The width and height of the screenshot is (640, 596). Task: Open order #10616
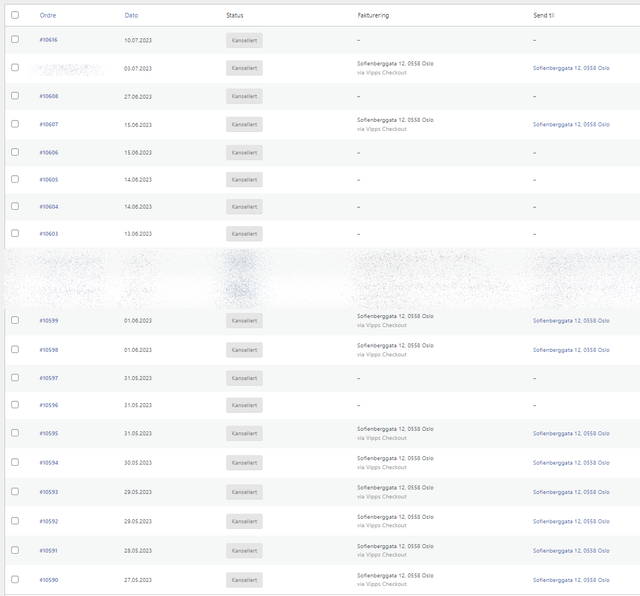(x=49, y=40)
